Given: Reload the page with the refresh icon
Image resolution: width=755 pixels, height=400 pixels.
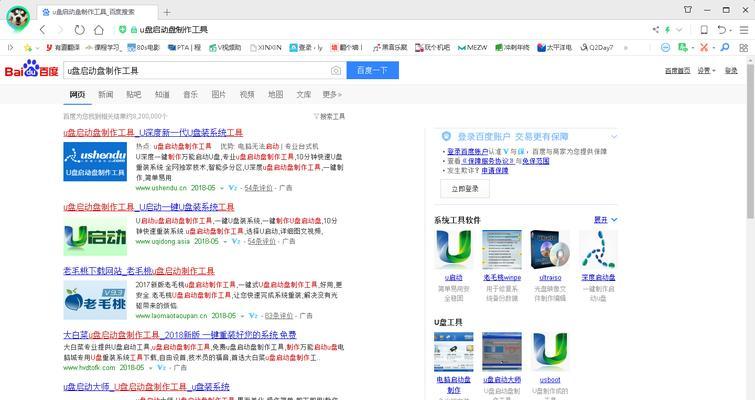Looking at the screenshot, I should point(79,30).
